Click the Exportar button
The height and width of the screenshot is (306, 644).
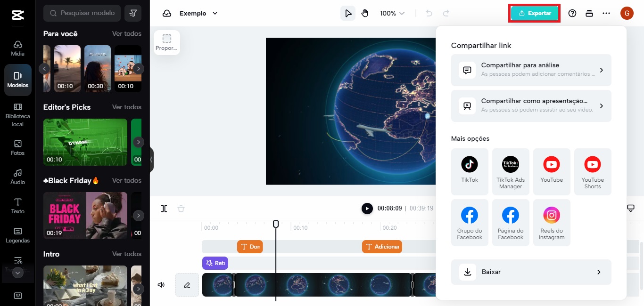(x=535, y=13)
